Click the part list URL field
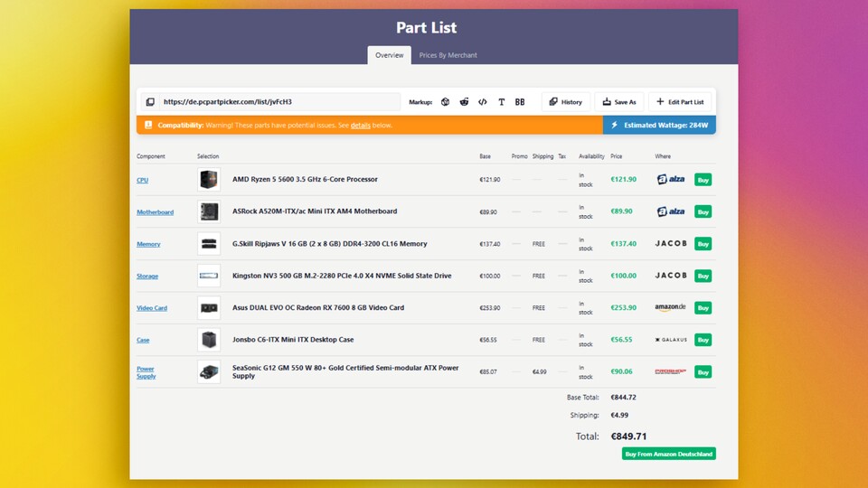 [279, 102]
